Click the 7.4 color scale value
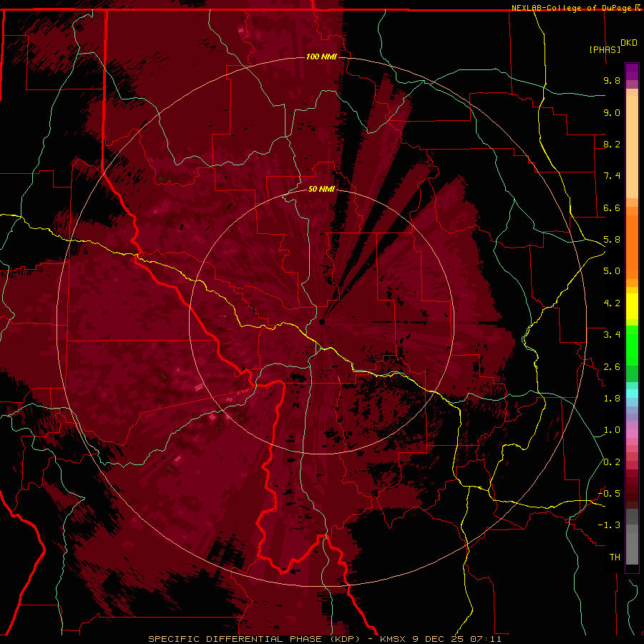Image resolution: width=644 pixels, height=644 pixels. (612, 176)
